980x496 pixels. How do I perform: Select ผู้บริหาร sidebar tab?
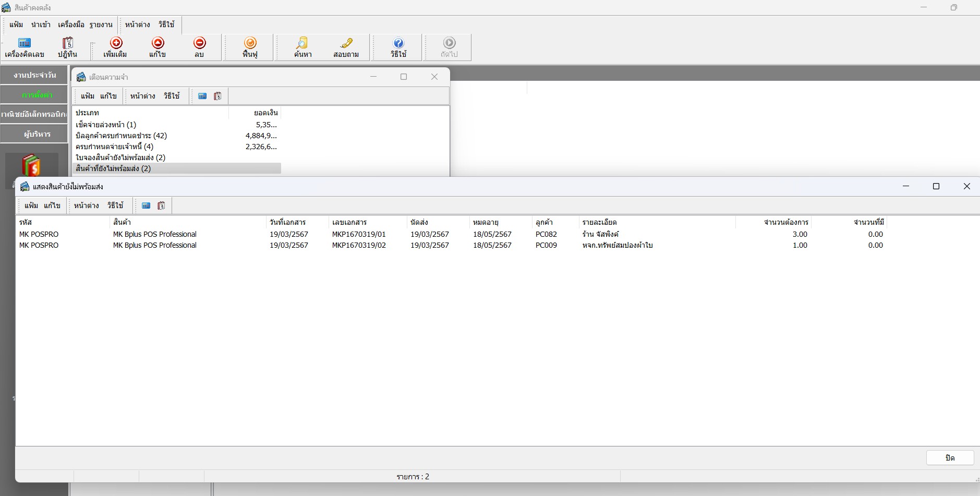pyautogui.click(x=34, y=134)
